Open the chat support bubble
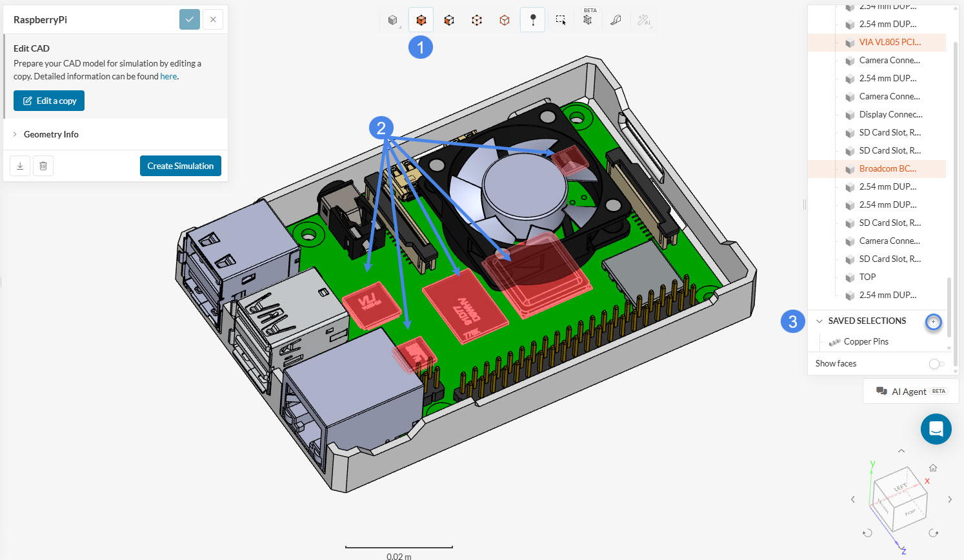This screenshot has height=560, width=964. [936, 429]
